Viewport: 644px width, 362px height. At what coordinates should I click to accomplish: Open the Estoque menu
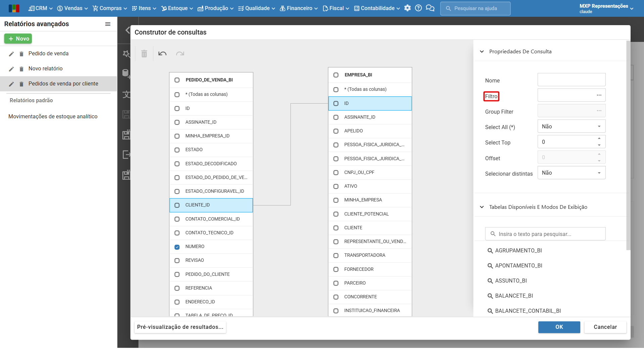pos(177,8)
